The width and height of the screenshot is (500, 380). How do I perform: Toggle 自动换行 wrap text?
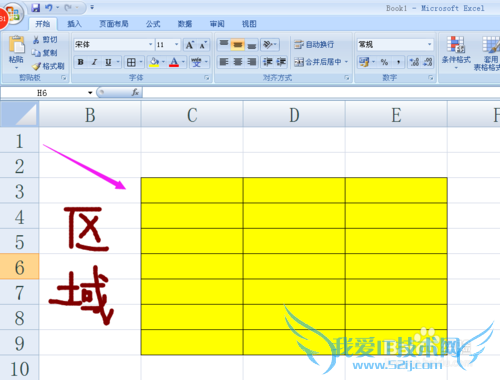point(314,44)
